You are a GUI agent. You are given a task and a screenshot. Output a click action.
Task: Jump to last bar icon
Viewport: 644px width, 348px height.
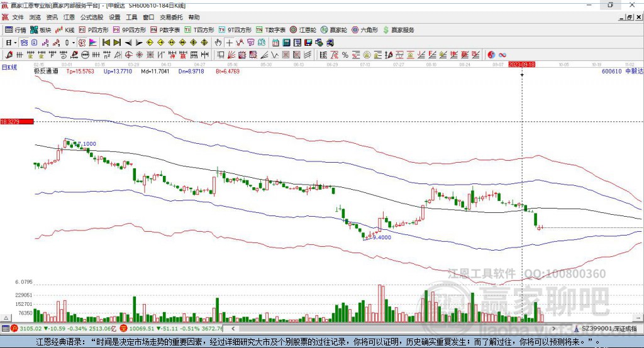click(117, 43)
